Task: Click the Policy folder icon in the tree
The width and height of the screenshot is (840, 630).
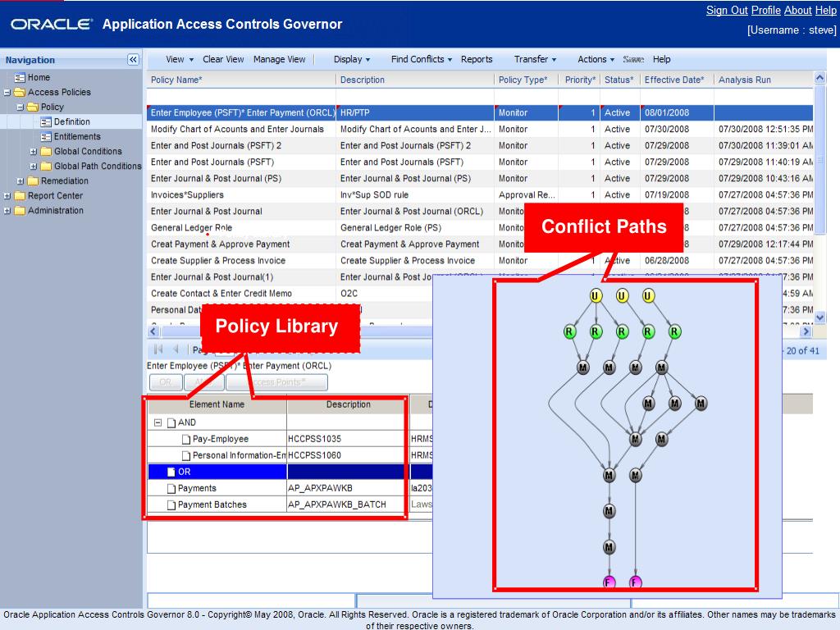Action: [x=33, y=107]
